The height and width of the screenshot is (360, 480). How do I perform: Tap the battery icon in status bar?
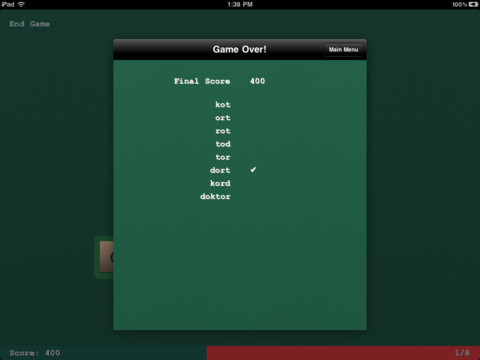pyautogui.click(x=473, y=4)
